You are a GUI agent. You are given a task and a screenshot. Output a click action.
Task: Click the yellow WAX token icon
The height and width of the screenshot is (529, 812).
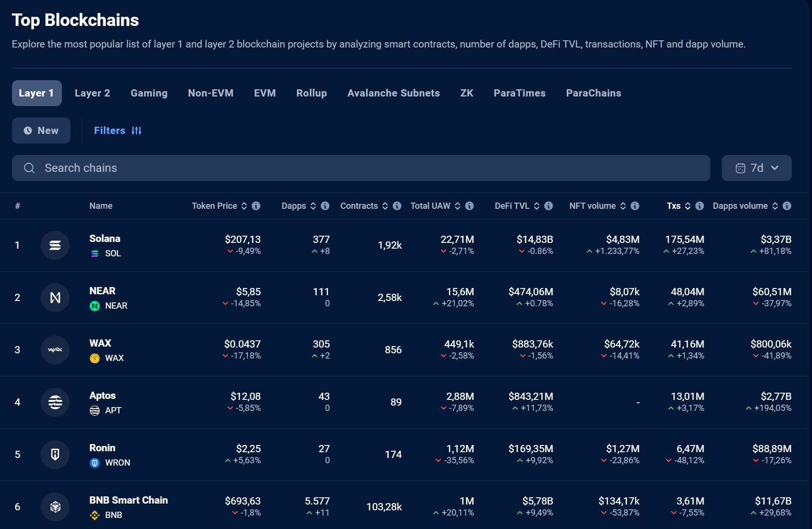[95, 358]
